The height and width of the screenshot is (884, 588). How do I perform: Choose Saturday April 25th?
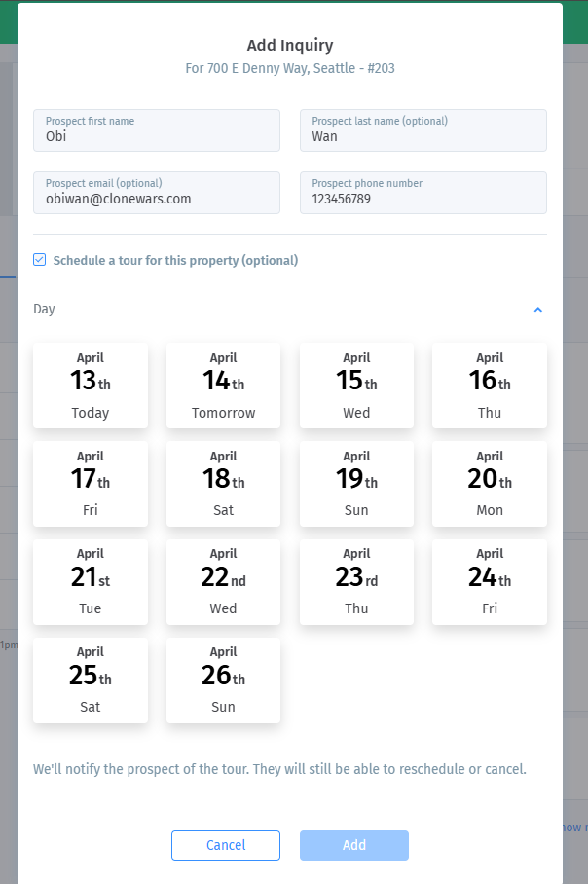91,681
